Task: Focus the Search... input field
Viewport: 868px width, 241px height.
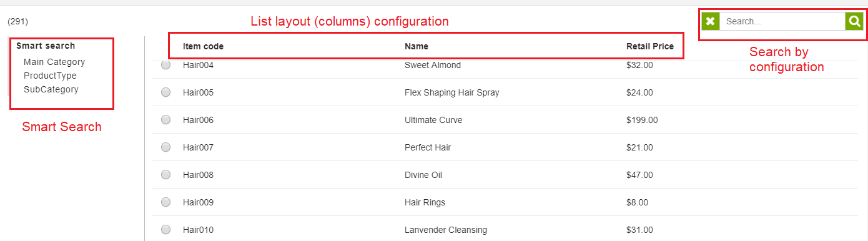Action: (x=782, y=21)
